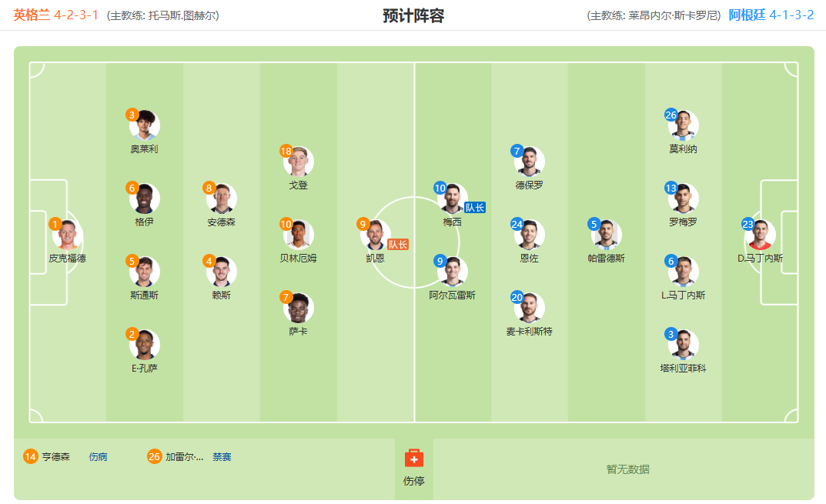
Task: Click the 阿根廷 4-1-3-2 team heading
Action: pyautogui.click(x=771, y=15)
